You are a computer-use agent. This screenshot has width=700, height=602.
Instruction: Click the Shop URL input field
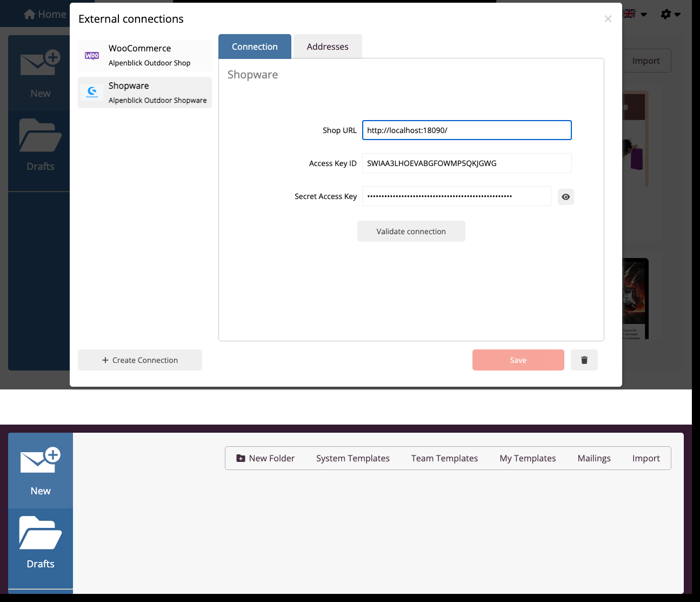467,130
